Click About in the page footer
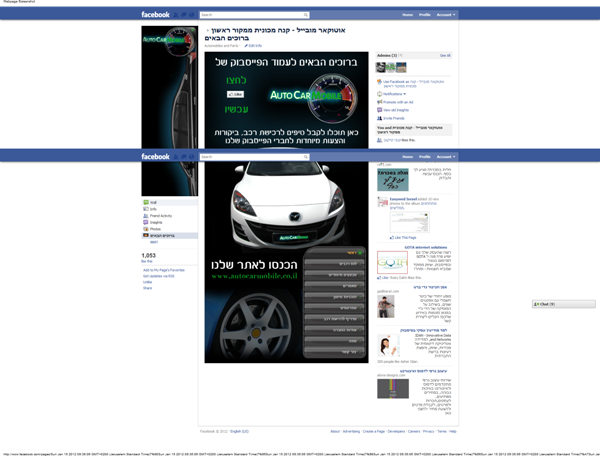The image size is (600, 456). pyautogui.click(x=335, y=432)
